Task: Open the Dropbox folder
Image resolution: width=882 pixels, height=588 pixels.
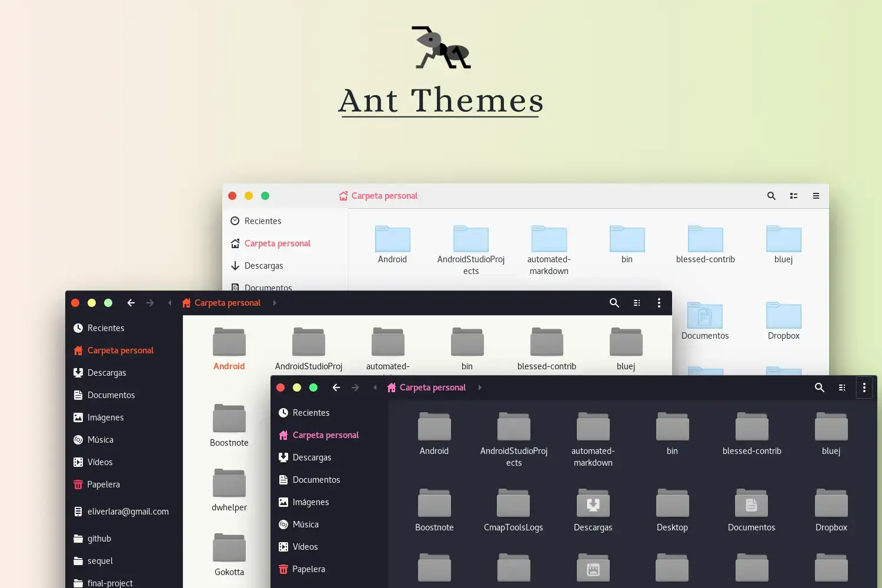Action: (831, 505)
